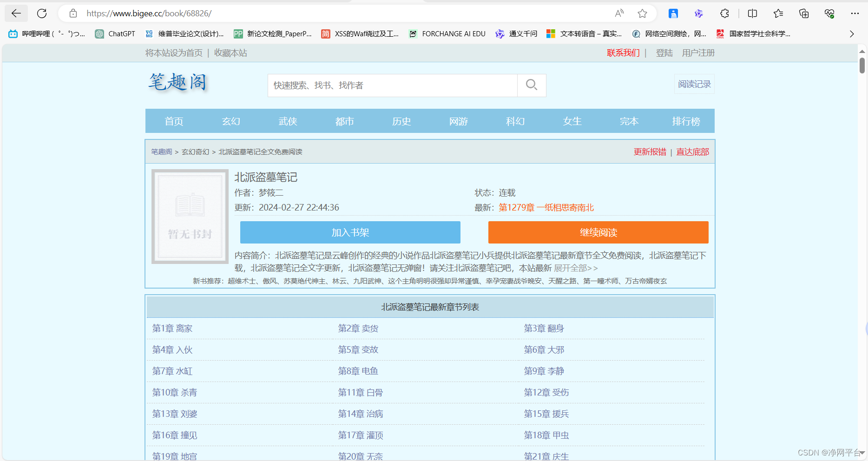The width and height of the screenshot is (868, 461).
Task: Select the 历史 navigation tab
Action: coord(401,121)
